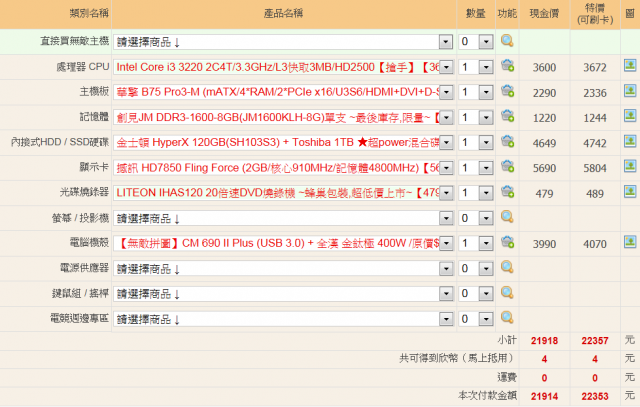Screen dimensions: 640x407
Task: Click the cart icon in 處理器 CPU row
Action: click(507, 66)
